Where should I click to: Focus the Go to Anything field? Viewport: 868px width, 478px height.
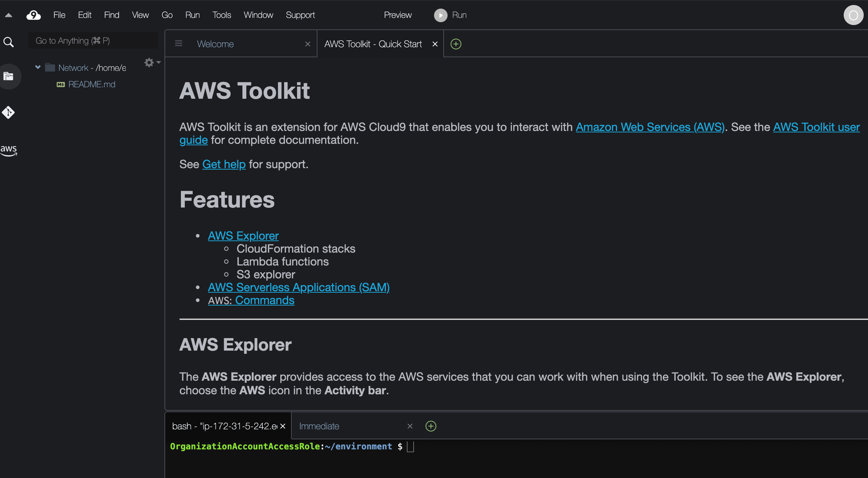(x=93, y=41)
